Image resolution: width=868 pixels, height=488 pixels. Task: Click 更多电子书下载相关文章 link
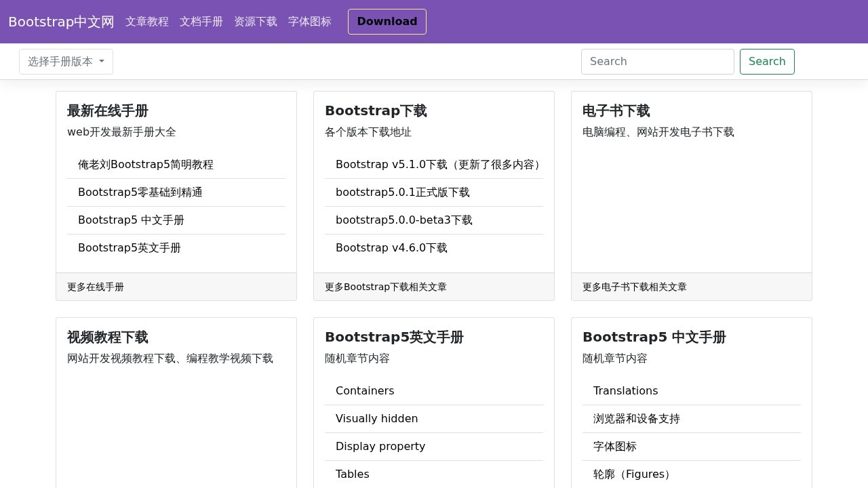(x=633, y=287)
